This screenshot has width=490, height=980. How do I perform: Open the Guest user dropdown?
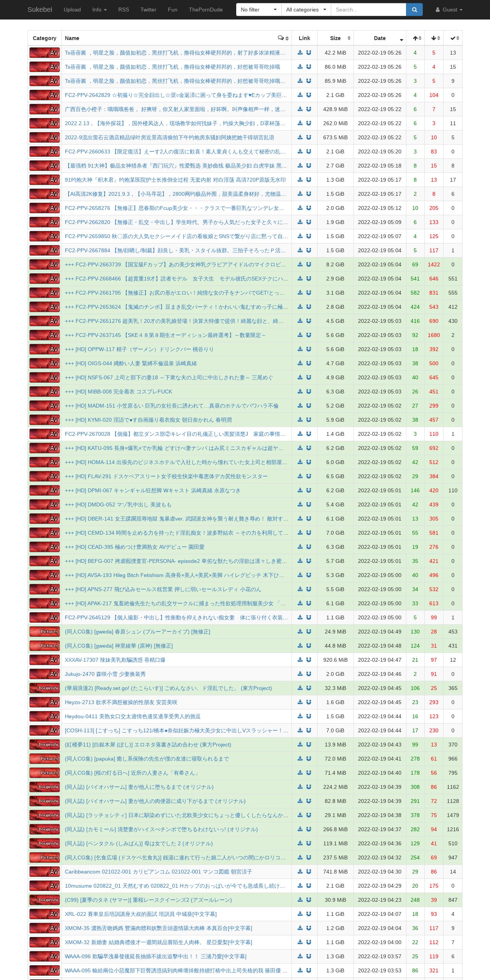pos(449,10)
